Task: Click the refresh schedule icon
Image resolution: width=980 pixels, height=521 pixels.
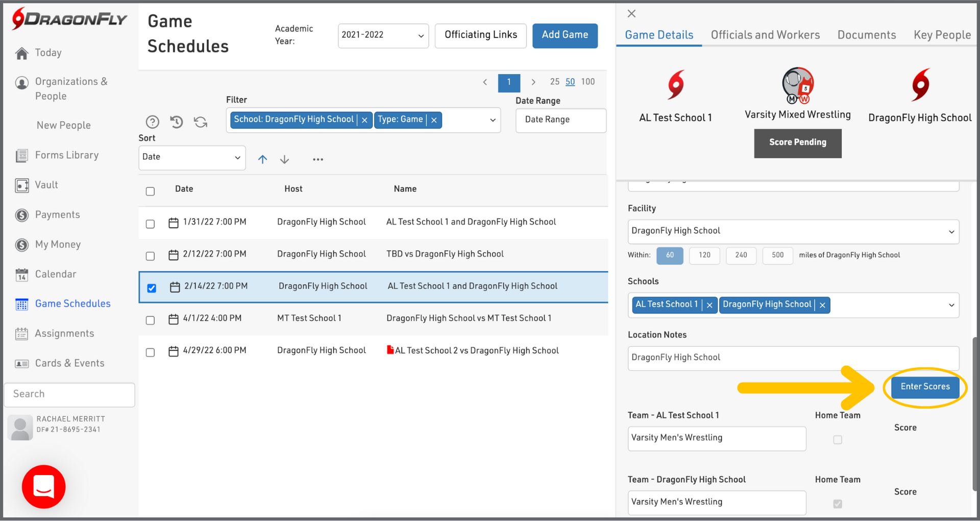Action: click(x=201, y=122)
